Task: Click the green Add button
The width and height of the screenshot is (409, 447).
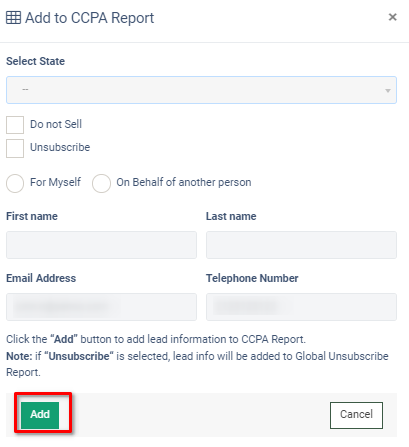Action: pos(40,414)
